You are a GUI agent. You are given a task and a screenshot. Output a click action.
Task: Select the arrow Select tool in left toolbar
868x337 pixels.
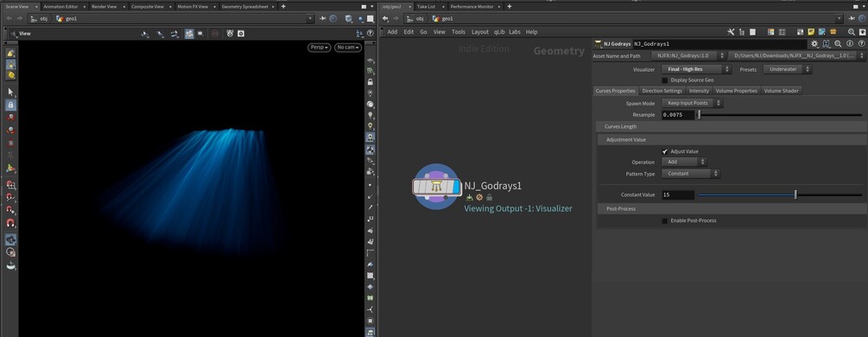coord(10,92)
